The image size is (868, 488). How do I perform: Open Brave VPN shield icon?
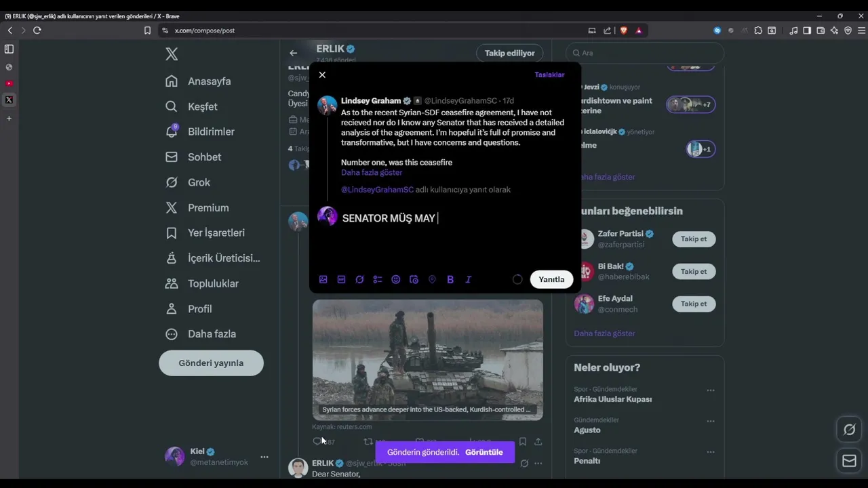[848, 30]
